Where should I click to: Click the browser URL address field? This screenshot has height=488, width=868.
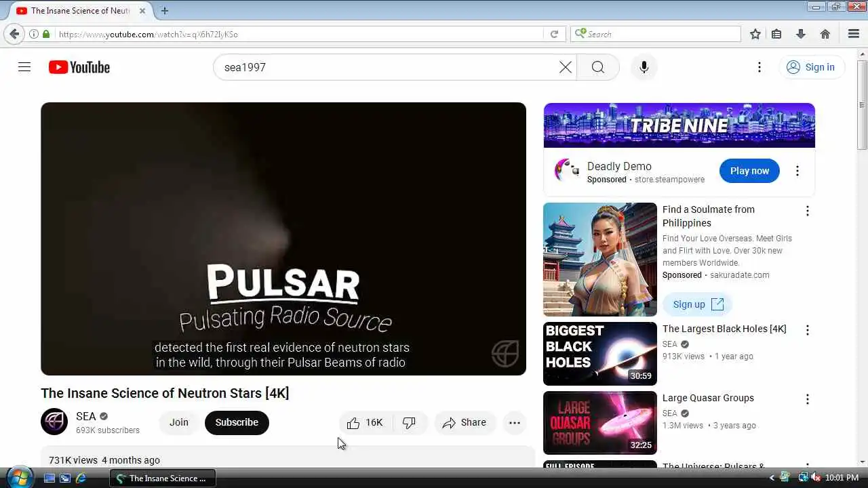(298, 34)
